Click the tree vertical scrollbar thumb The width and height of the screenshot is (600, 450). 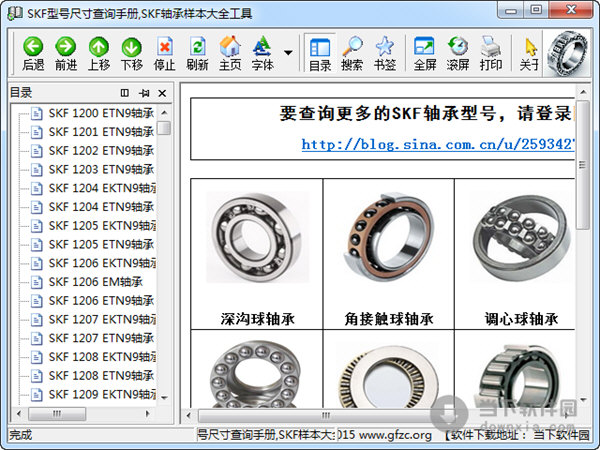(164, 128)
